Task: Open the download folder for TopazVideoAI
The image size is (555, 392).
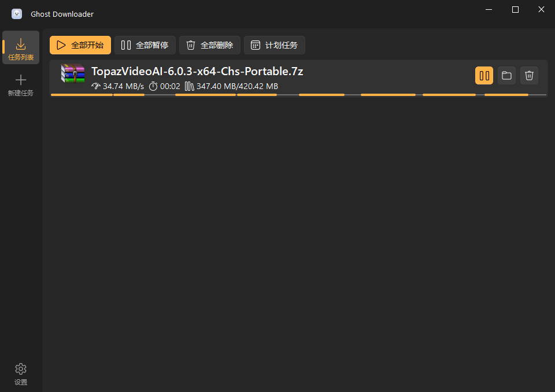Action: 506,75
